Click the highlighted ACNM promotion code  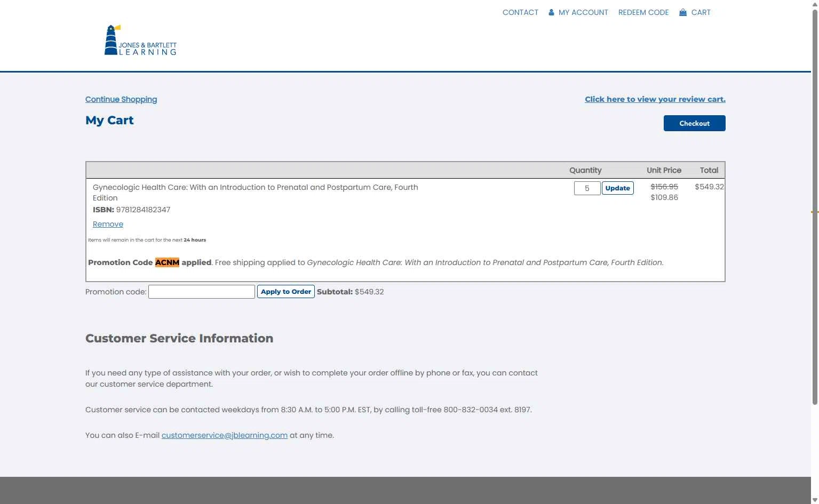(x=167, y=262)
